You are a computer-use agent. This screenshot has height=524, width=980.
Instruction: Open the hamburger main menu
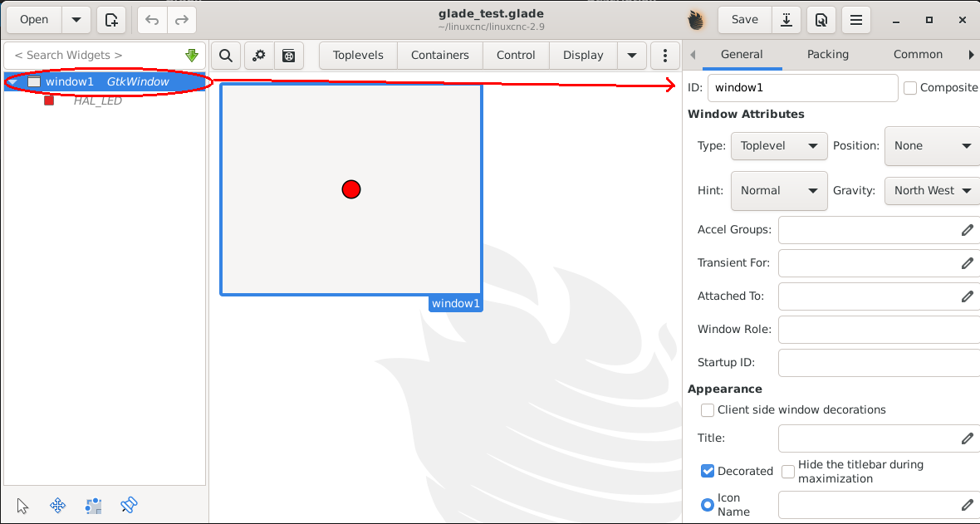pyautogui.click(x=856, y=20)
